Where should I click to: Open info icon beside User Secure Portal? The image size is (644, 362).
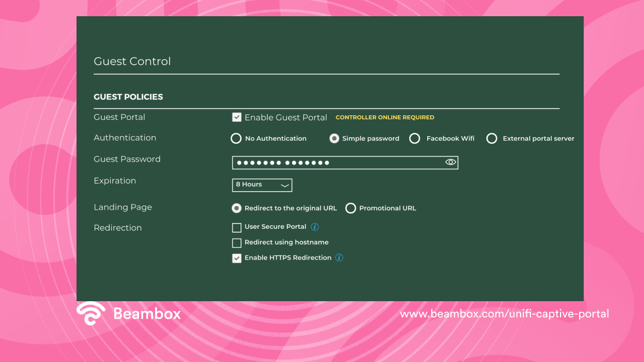315,227
